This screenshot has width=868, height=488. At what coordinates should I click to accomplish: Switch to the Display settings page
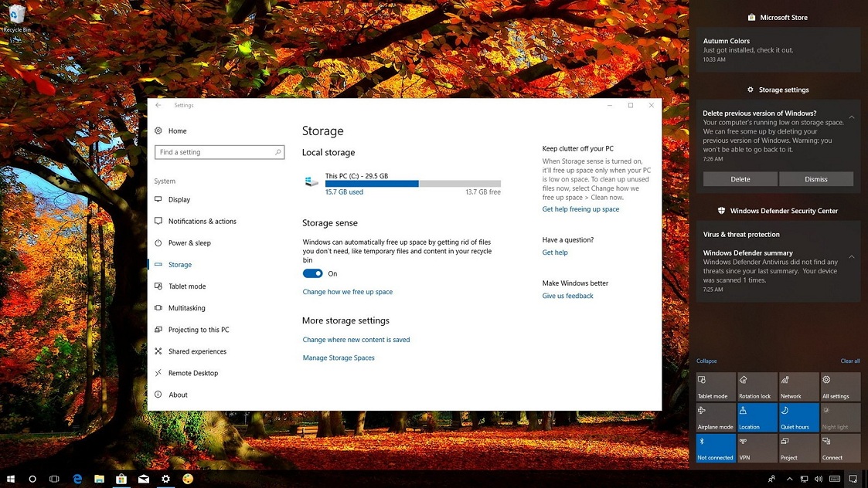181,199
